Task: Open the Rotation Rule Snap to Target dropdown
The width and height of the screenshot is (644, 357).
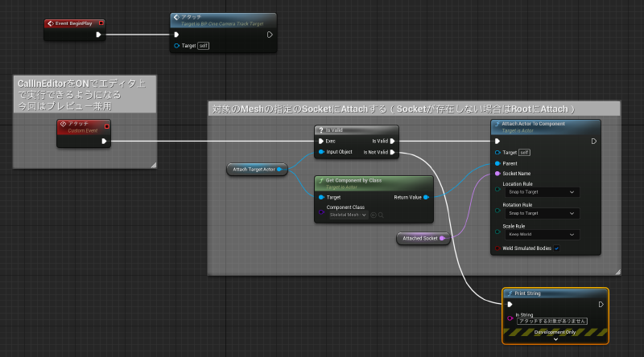Action: (541, 213)
